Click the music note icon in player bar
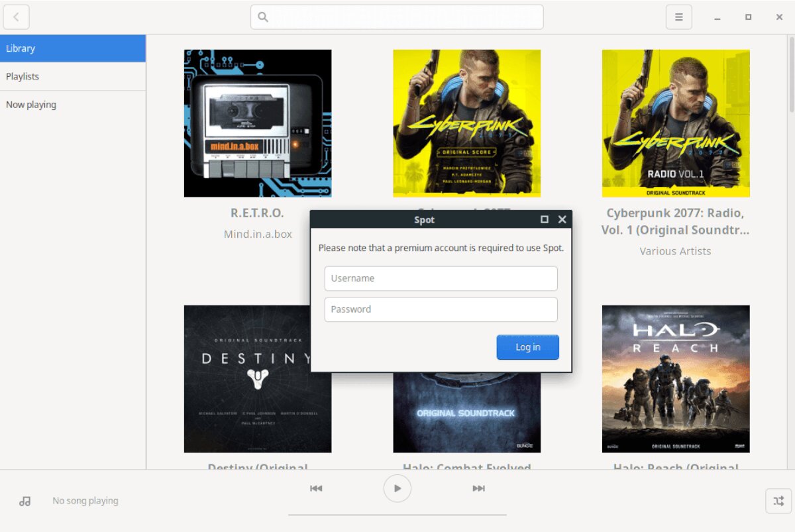 pos(25,502)
